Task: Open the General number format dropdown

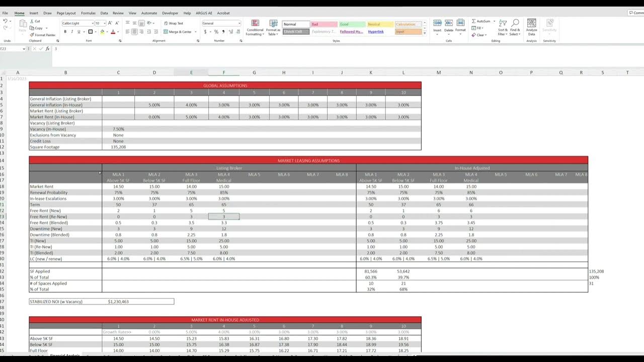Action: [239, 23]
